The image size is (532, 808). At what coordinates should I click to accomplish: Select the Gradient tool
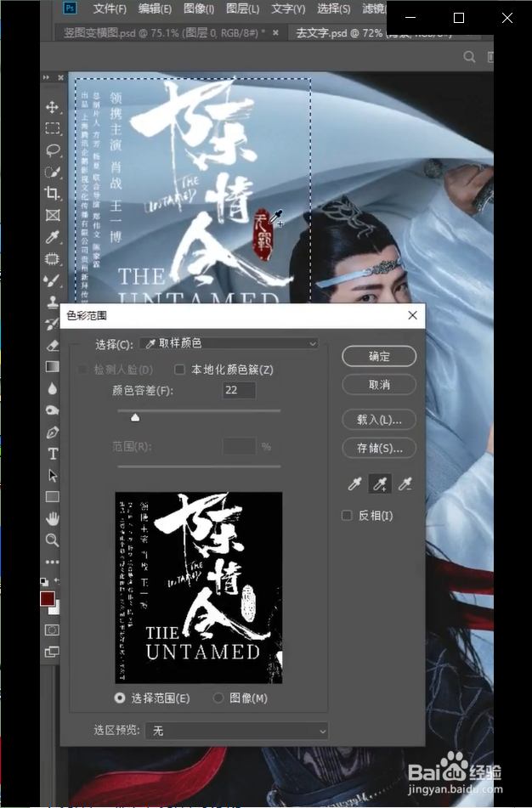[x=52, y=366]
